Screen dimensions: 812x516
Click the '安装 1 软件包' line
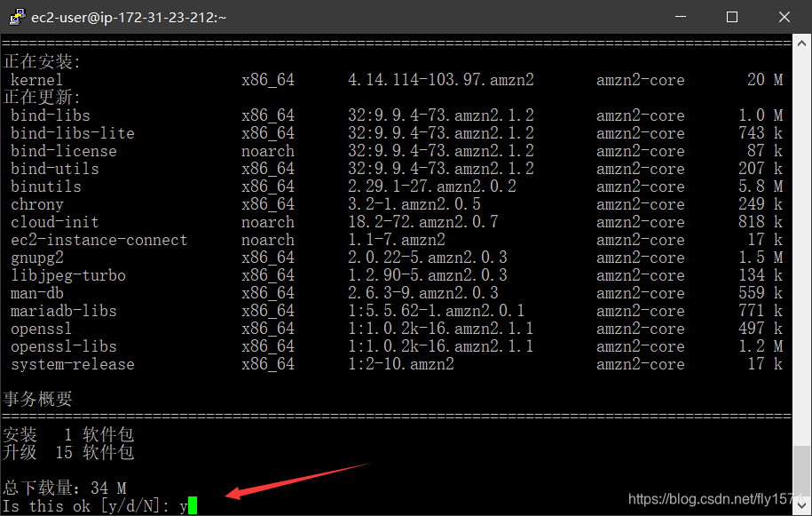68,434
